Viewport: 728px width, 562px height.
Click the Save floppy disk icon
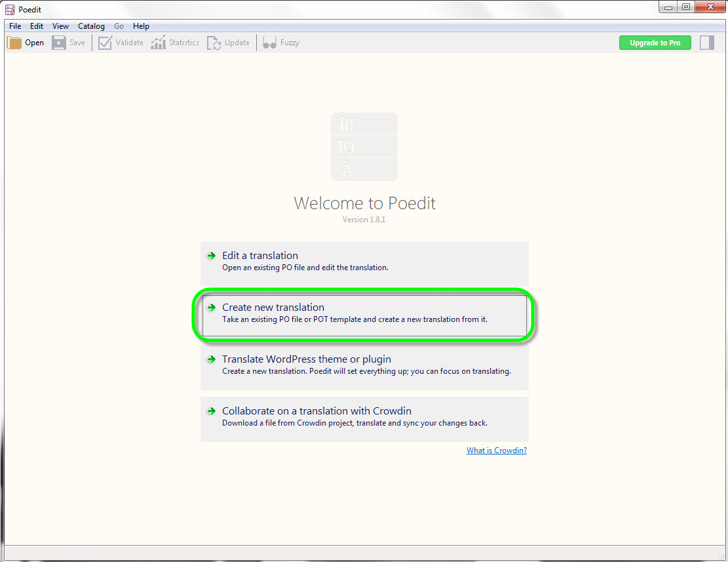tap(59, 43)
